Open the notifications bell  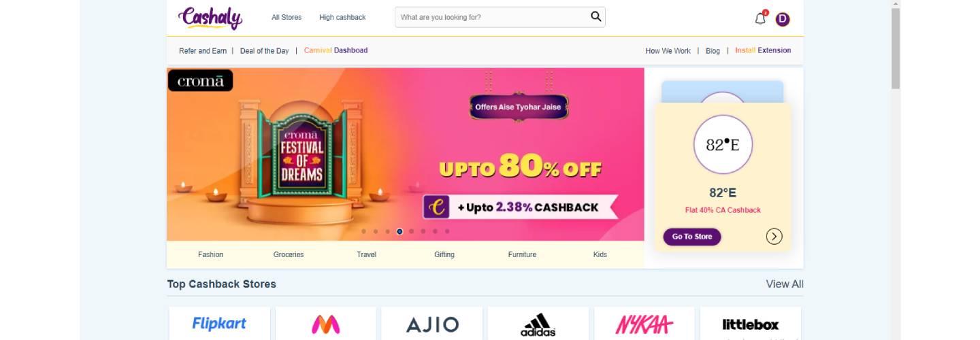tap(761, 18)
